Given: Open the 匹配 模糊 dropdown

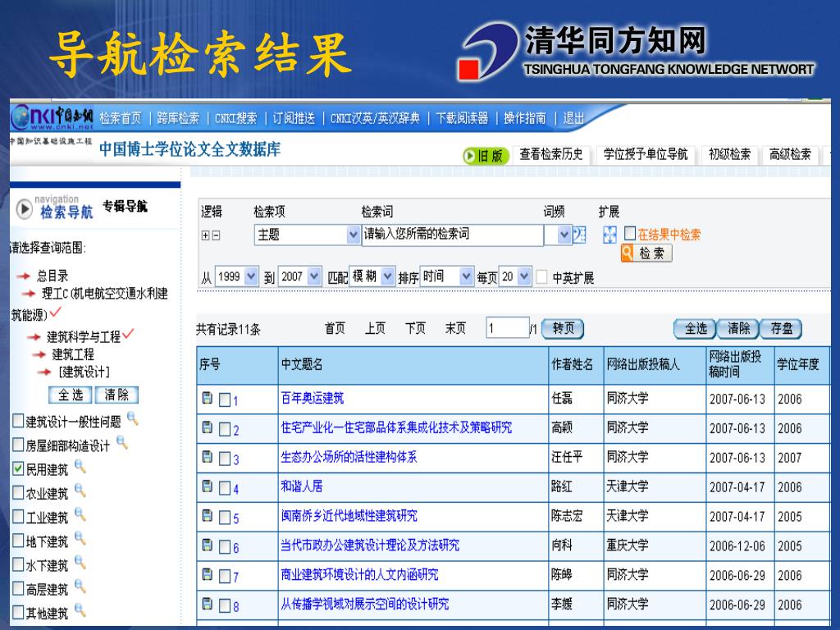Looking at the screenshot, I should click(x=387, y=276).
